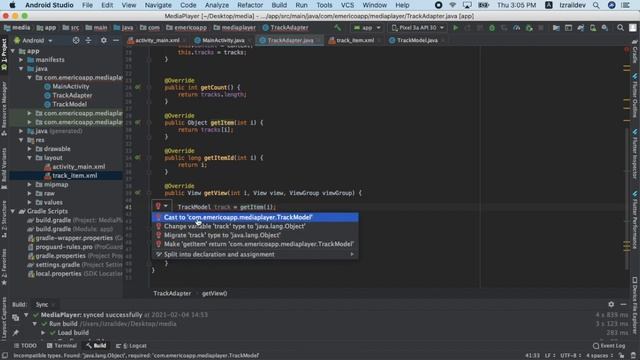This screenshot has height=360, width=640.
Task: Select the Sync tab in Build panel
Action: pyautogui.click(x=41, y=304)
